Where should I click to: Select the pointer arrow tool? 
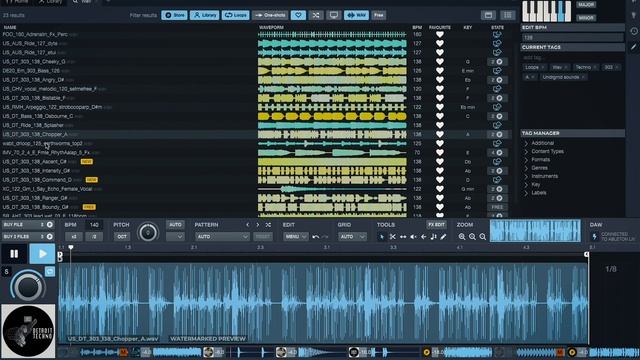[382, 237]
